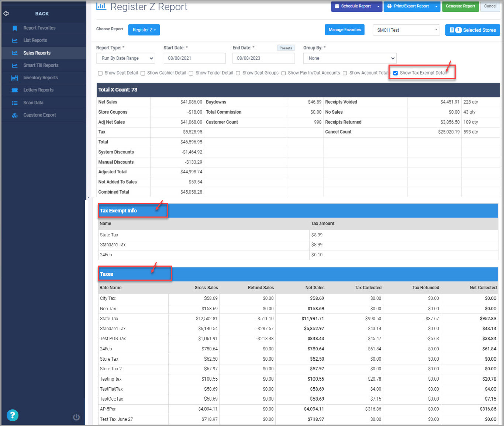Uncheck Show Tax Exempt Detail checkbox
The width and height of the screenshot is (504, 426).
point(396,73)
